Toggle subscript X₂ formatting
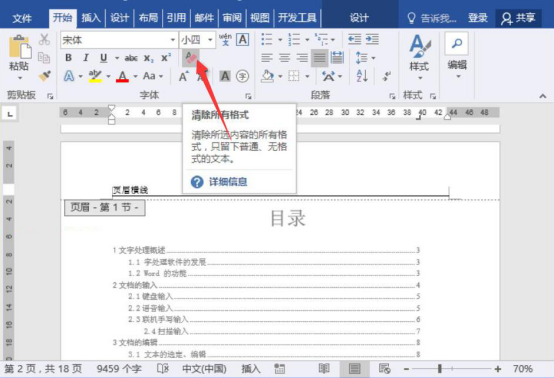This screenshot has height=378, width=554. (x=148, y=58)
